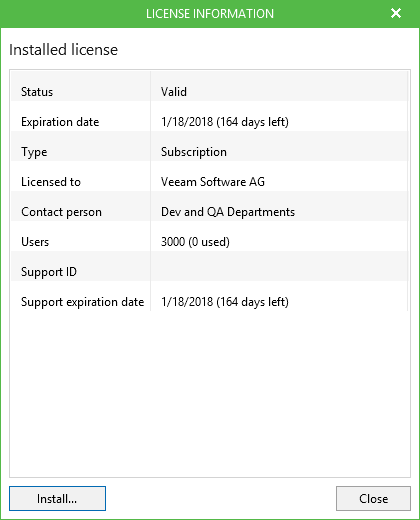Screen dimensions: 420x520
Task: Select the Subscription type value
Action: click(194, 152)
